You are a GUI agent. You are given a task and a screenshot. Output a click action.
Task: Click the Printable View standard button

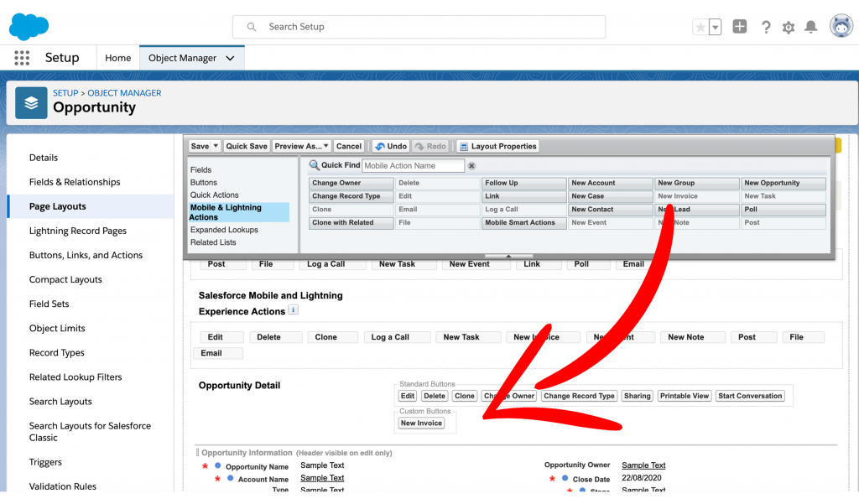[685, 396]
